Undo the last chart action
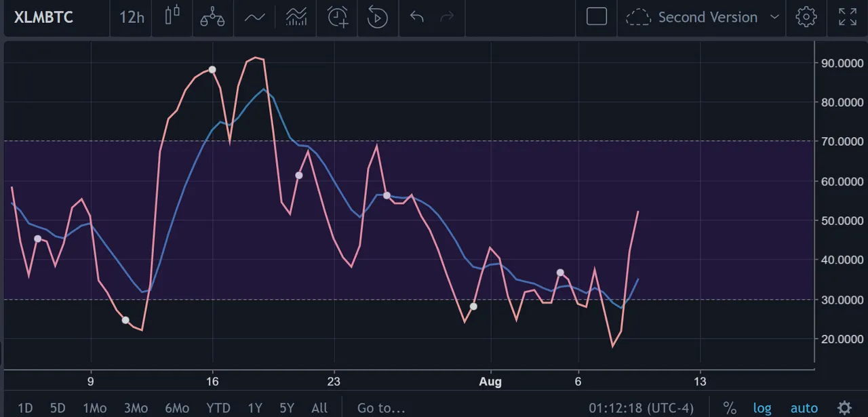This screenshot has width=868, height=417. [x=417, y=17]
